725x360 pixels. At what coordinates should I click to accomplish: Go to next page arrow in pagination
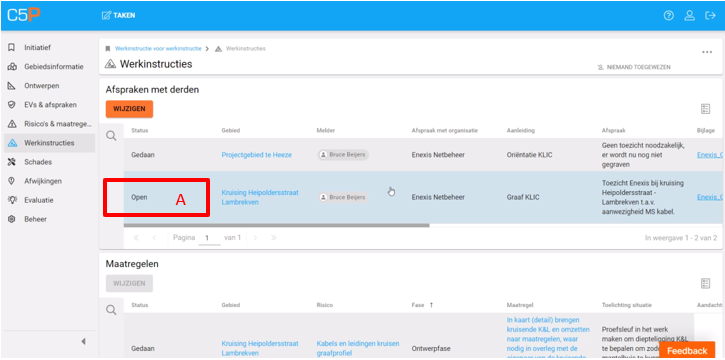coord(255,238)
